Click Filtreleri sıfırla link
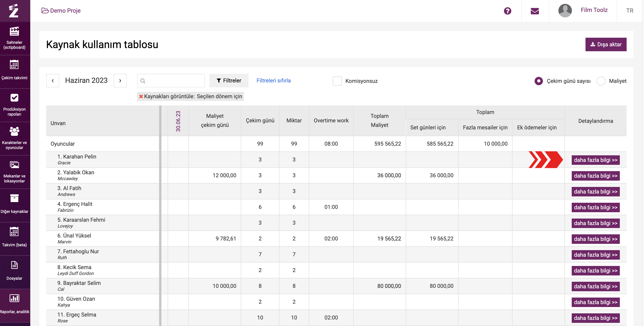The width and height of the screenshot is (644, 326). (274, 80)
